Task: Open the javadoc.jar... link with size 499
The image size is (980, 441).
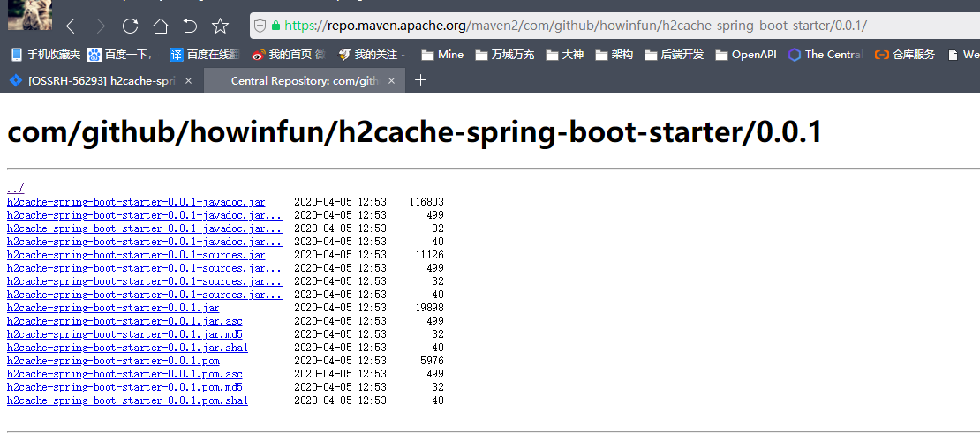Action: [x=145, y=215]
